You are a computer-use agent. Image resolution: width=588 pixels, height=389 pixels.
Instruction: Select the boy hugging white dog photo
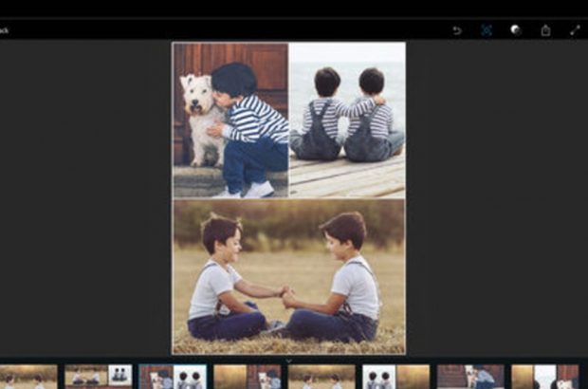(230, 120)
